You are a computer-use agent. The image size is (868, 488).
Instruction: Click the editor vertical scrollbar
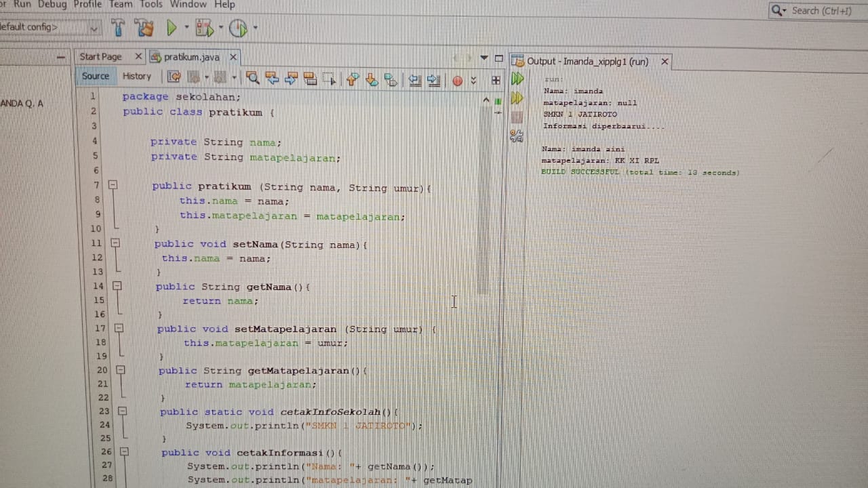[484, 203]
